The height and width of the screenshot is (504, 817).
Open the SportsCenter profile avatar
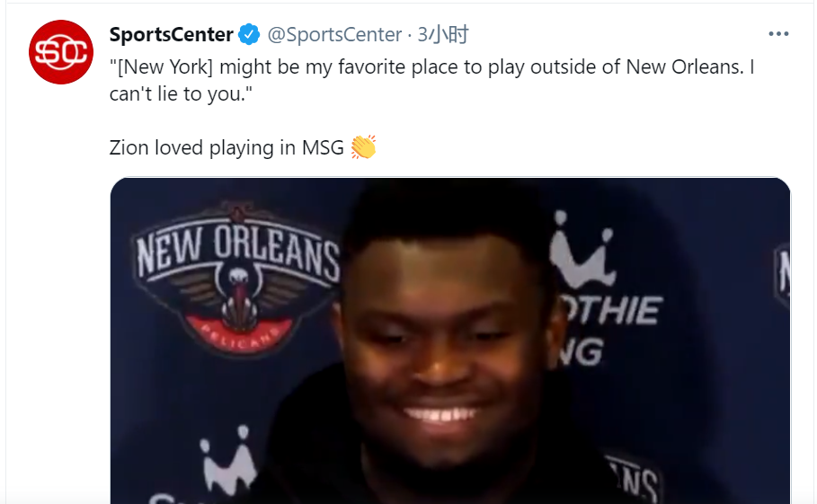pos(61,52)
